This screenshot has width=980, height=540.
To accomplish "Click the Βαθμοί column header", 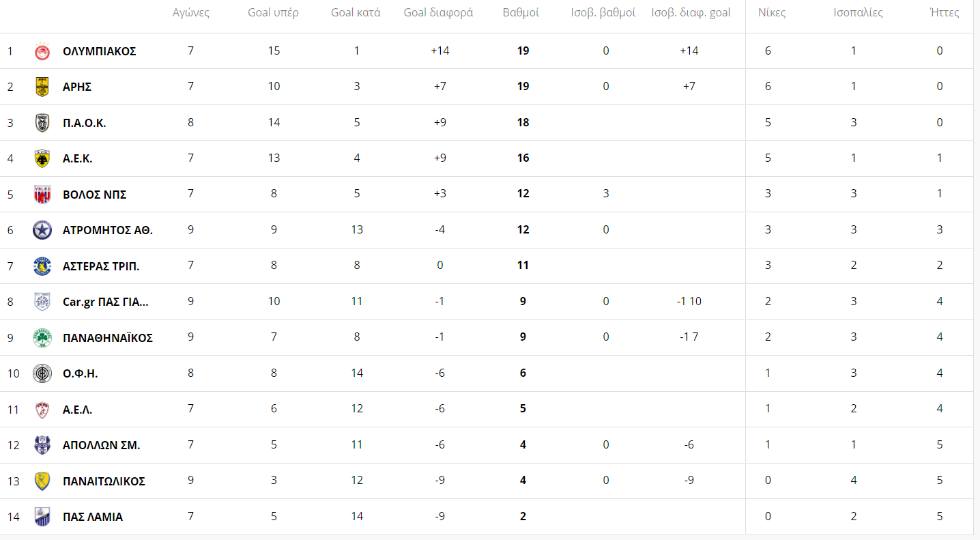I will point(521,13).
